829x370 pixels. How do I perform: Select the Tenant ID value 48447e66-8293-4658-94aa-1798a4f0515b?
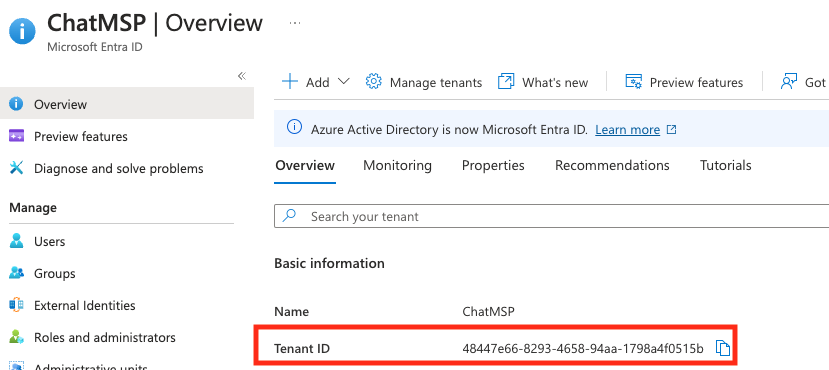[583, 348]
